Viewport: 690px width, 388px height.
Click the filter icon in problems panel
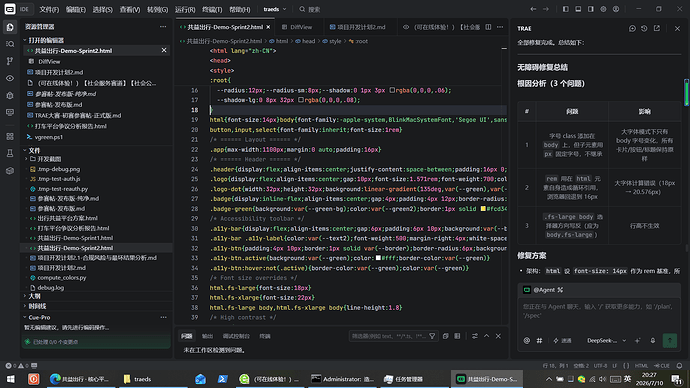pyautogui.click(x=432, y=336)
